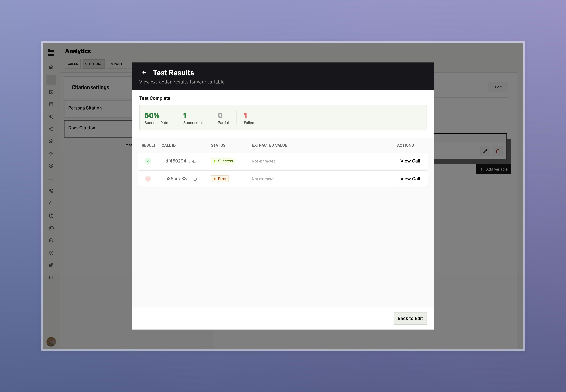
Task: Click the edit pencil icon near Add variable
Action: pyautogui.click(x=485, y=151)
